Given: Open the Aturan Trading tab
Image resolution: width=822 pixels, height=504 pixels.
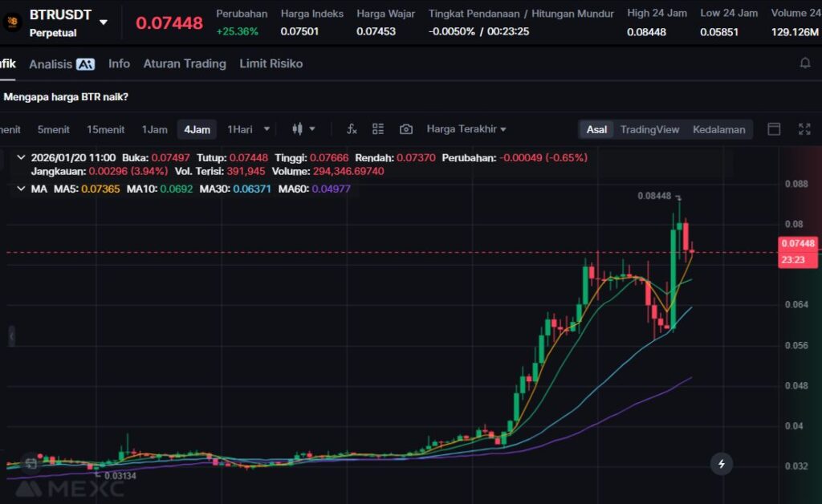Looking at the screenshot, I should point(185,63).
